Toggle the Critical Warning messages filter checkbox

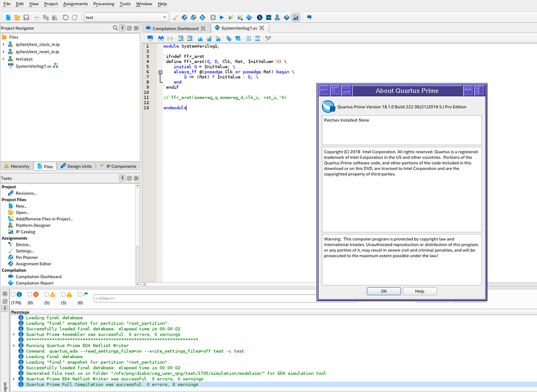click(x=47, y=295)
